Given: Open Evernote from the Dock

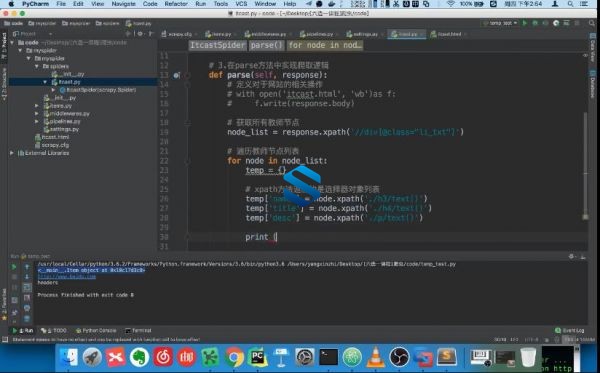Looking at the screenshot, I should [x=139, y=358].
